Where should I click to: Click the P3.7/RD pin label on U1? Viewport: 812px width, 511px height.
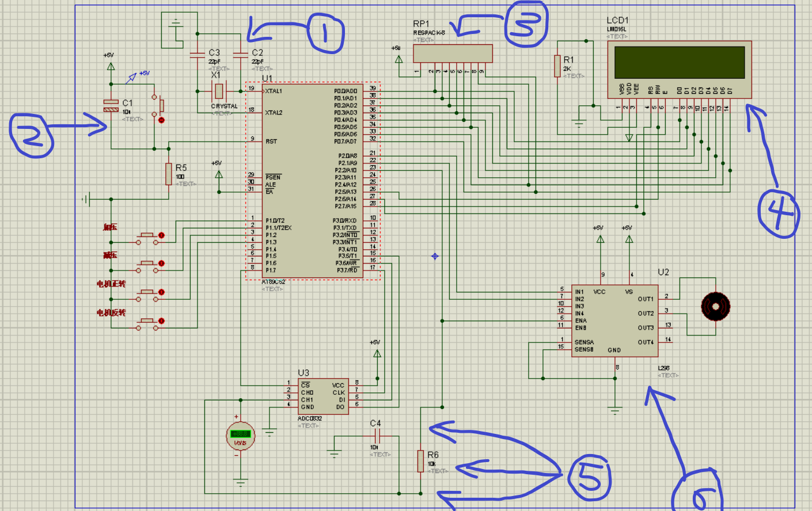click(x=347, y=270)
